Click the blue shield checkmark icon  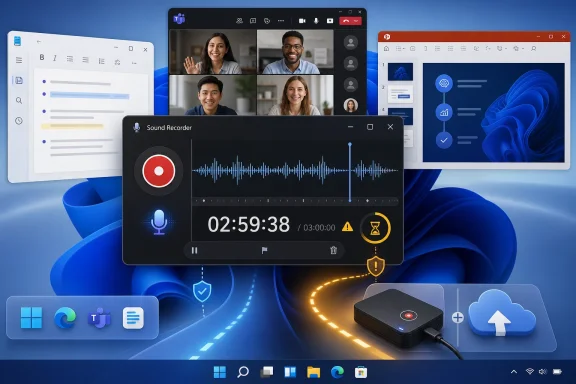pyautogui.click(x=202, y=291)
